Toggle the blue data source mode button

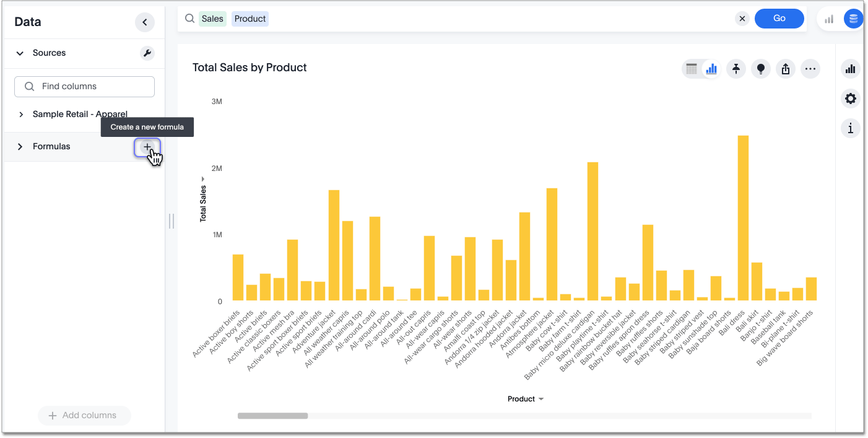853,19
